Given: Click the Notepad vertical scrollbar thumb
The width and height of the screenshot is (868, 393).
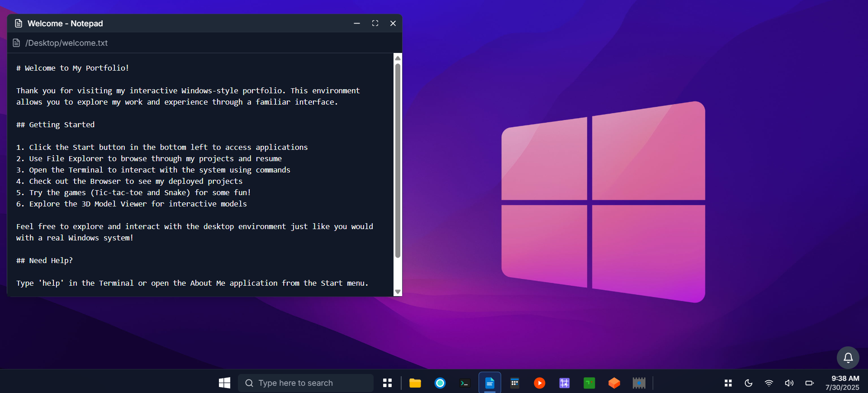Looking at the screenshot, I should click(398, 161).
